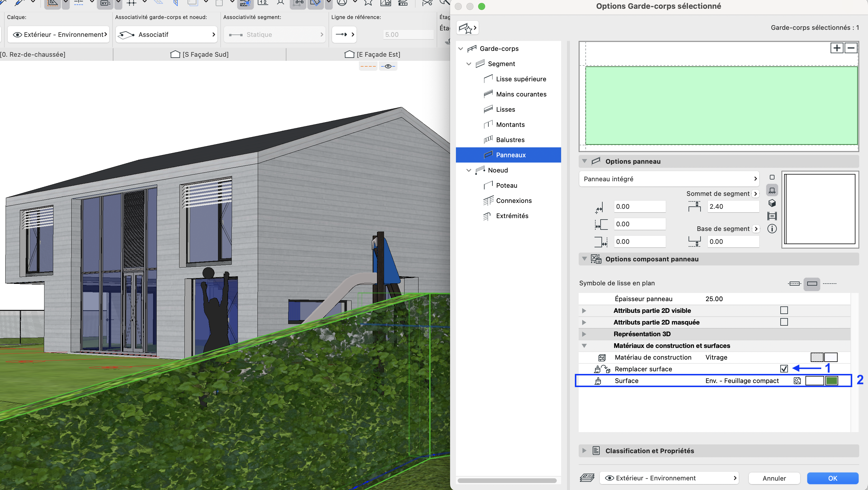
Task: Switch to the S Façade Sud tab
Action: click(x=200, y=54)
